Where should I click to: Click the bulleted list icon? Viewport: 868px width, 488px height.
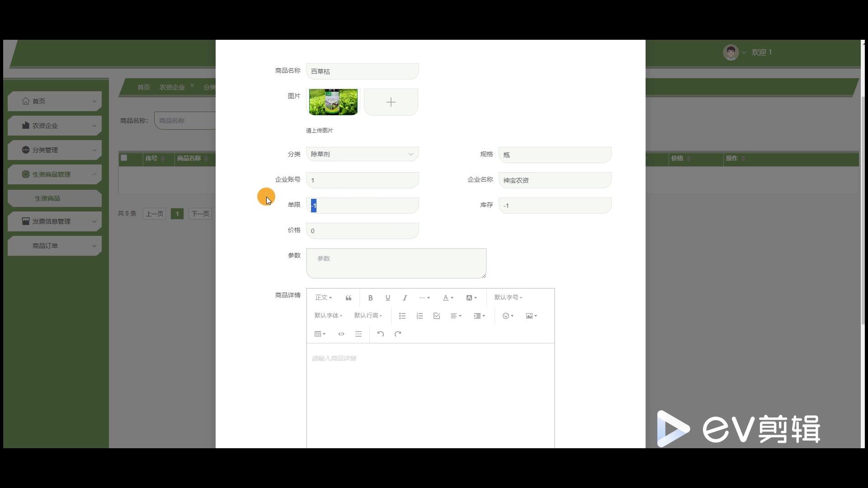click(402, 316)
